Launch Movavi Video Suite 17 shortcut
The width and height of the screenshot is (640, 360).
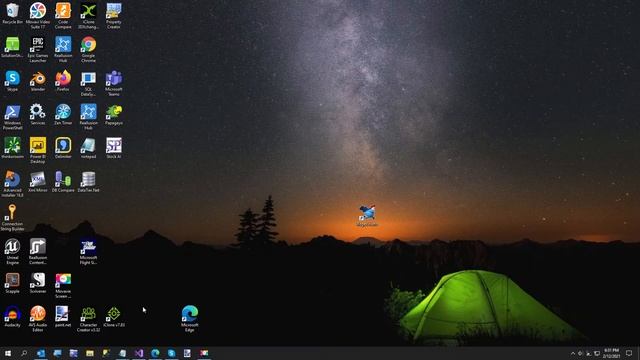tap(38, 16)
